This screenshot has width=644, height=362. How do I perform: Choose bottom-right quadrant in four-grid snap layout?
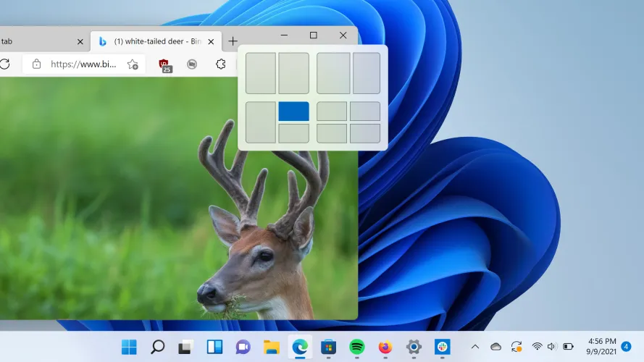[x=365, y=133]
